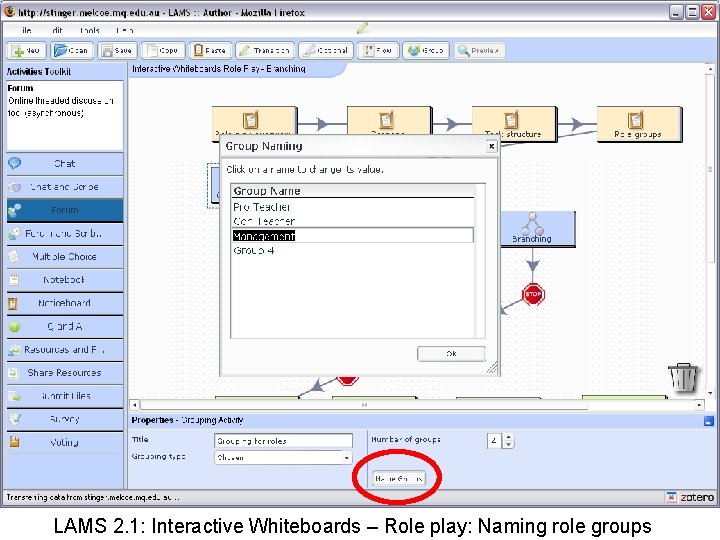Open the Tools menu
The width and height of the screenshot is (720, 540).
pyautogui.click(x=89, y=30)
